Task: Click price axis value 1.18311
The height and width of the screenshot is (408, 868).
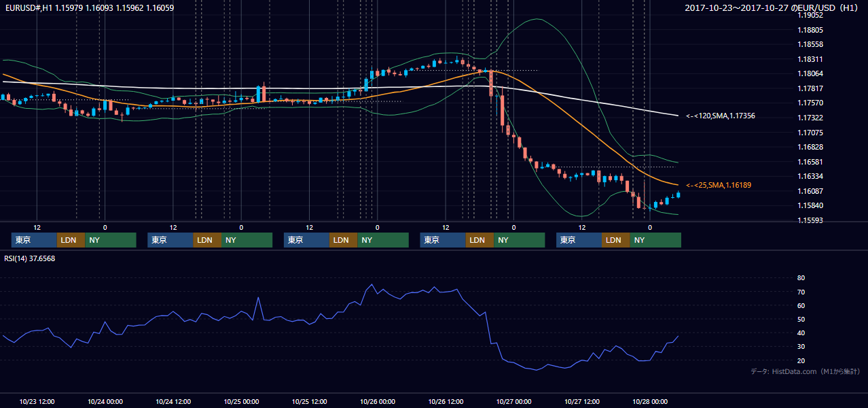Action: (810, 59)
